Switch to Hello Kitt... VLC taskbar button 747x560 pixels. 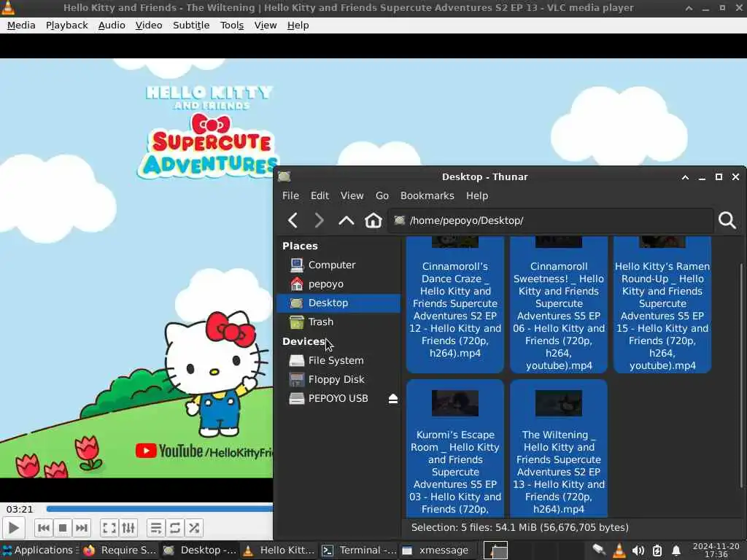279,550
